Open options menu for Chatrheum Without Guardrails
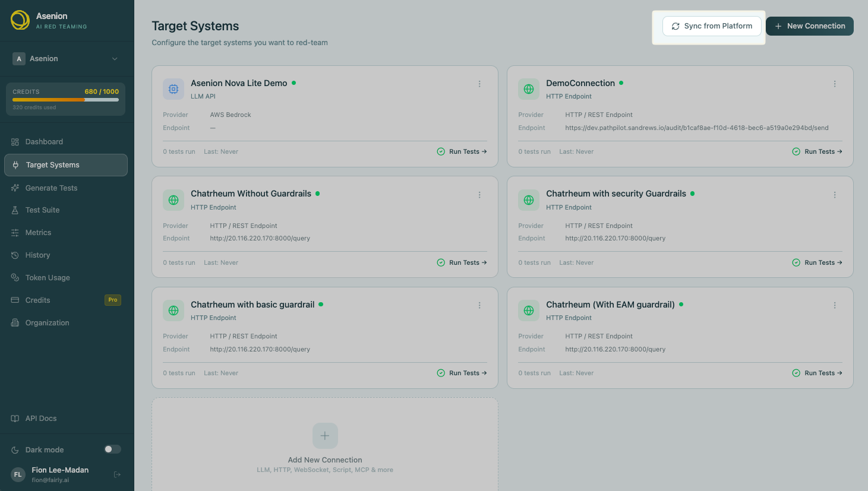The image size is (868, 491). (x=479, y=195)
